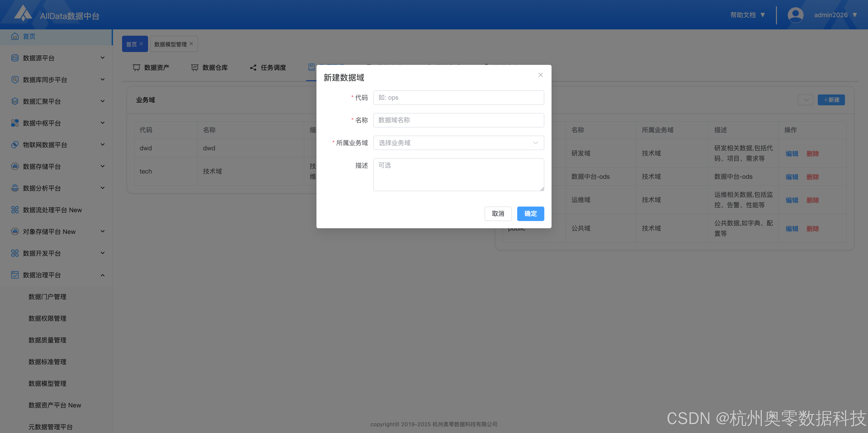This screenshot has height=433, width=868.
Task: Click the 数据资产 tab icon
Action: pos(137,68)
